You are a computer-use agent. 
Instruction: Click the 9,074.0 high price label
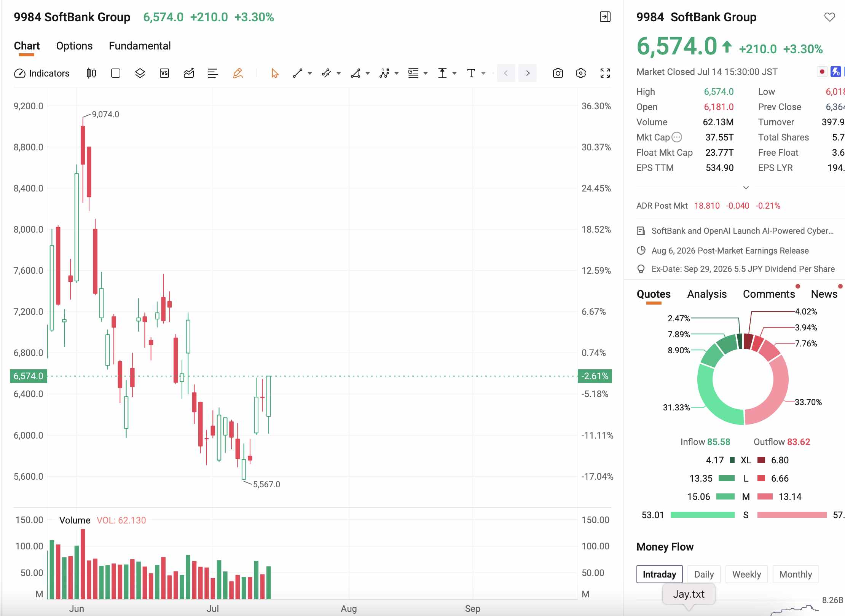[105, 115]
